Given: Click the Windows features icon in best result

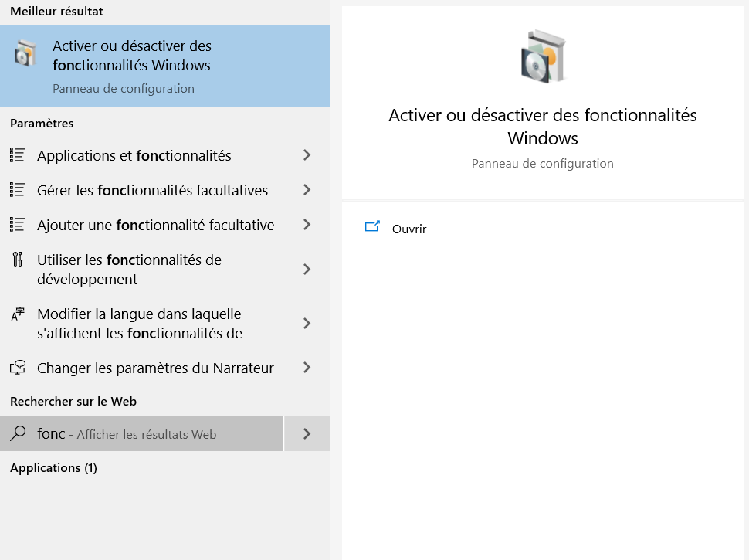Looking at the screenshot, I should 25,53.
